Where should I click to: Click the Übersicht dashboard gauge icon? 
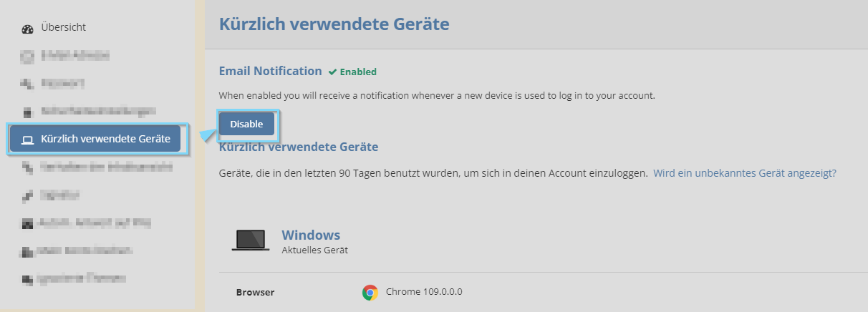click(28, 28)
